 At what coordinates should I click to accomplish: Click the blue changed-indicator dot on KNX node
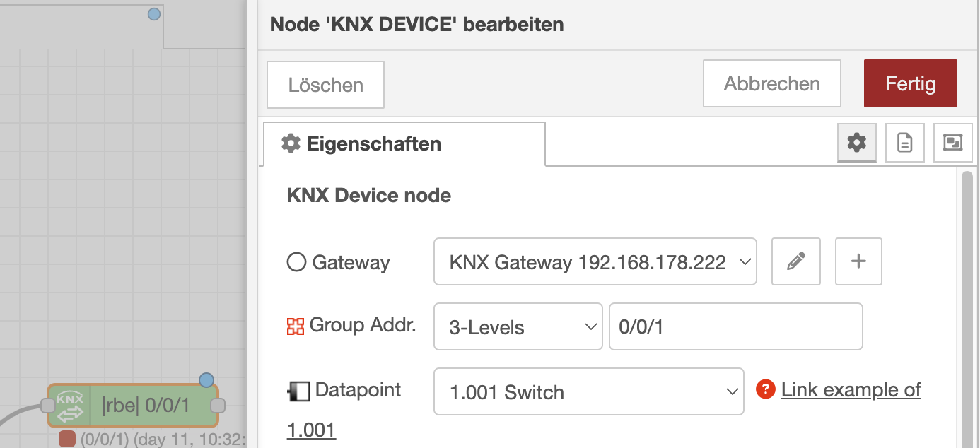(206, 380)
